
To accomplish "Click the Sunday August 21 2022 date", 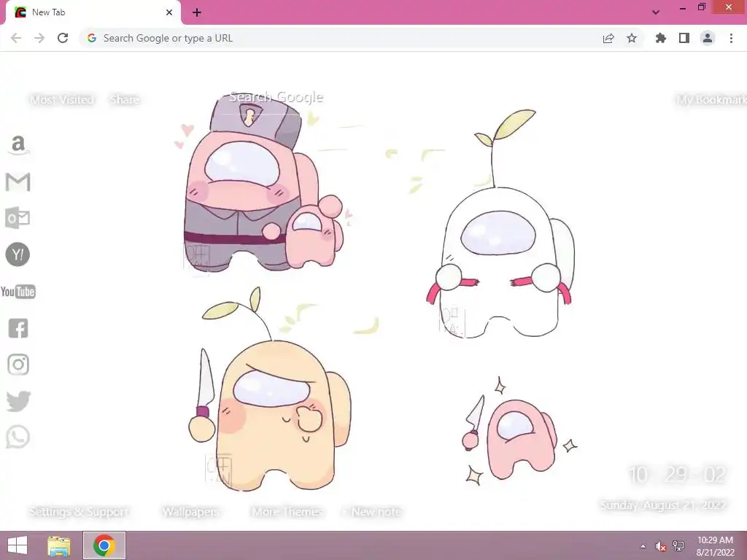I will pos(663,505).
